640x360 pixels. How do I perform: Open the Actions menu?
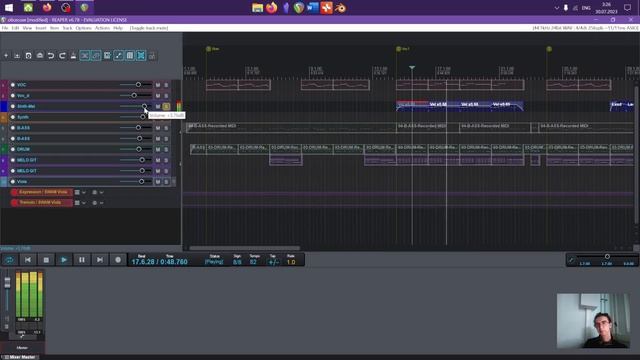pos(102,28)
